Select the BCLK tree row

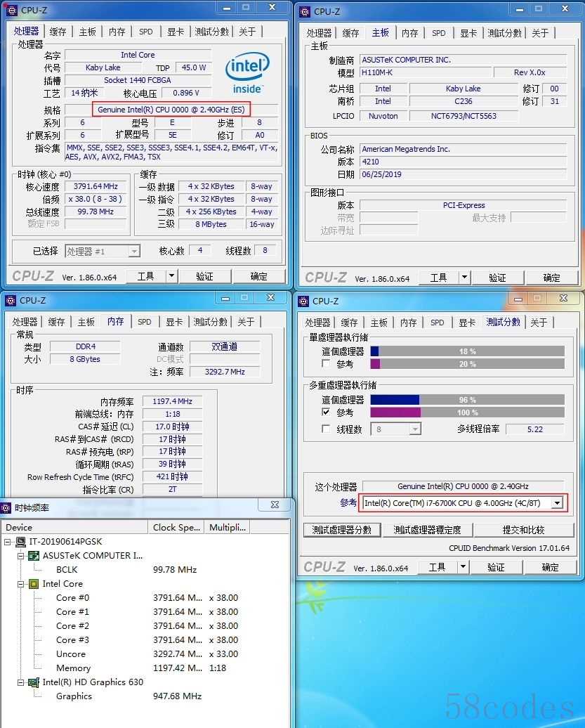click(67, 569)
